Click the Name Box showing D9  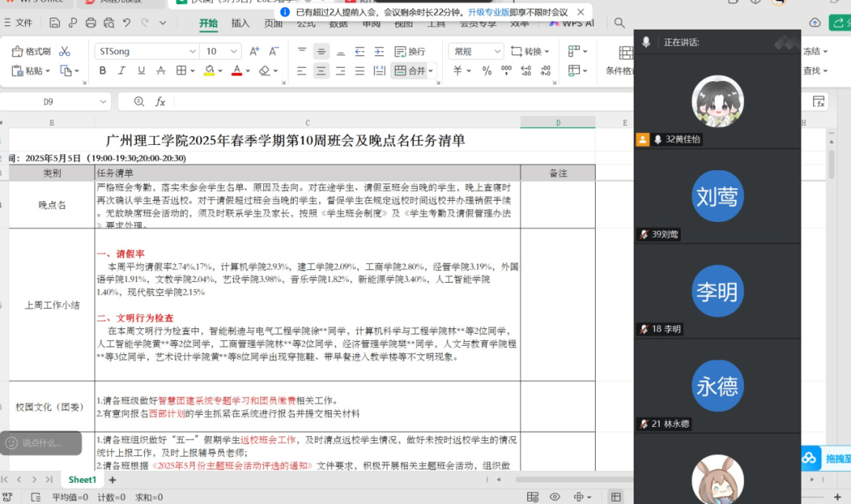48,102
